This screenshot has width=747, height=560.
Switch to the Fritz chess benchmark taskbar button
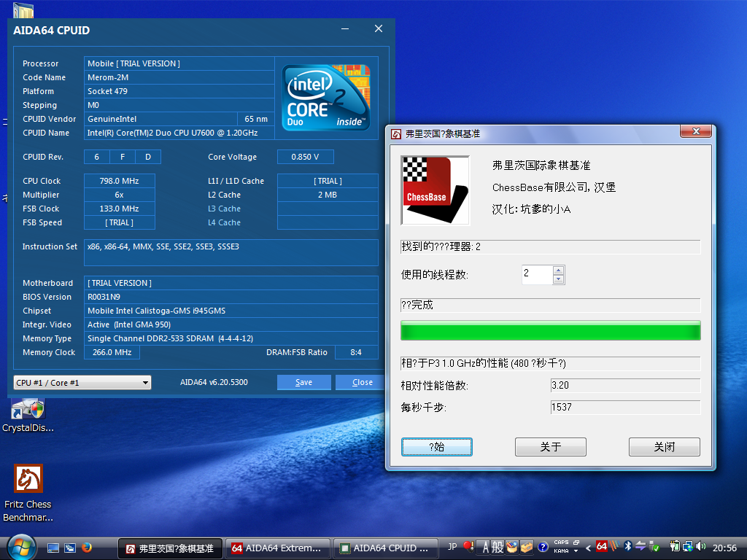pyautogui.click(x=170, y=548)
